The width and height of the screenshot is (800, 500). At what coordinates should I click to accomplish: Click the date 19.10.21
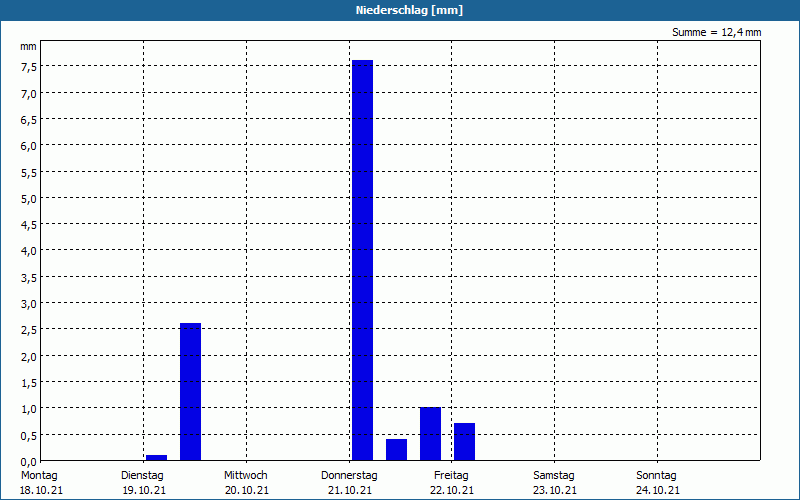pos(144,490)
